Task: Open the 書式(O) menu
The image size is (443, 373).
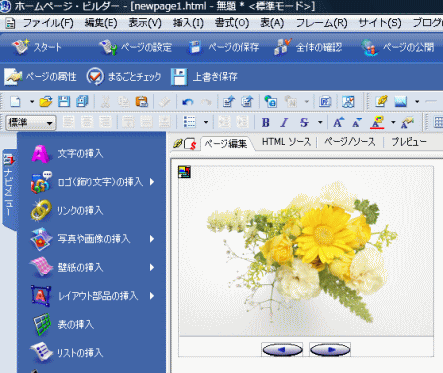Action: click(232, 23)
